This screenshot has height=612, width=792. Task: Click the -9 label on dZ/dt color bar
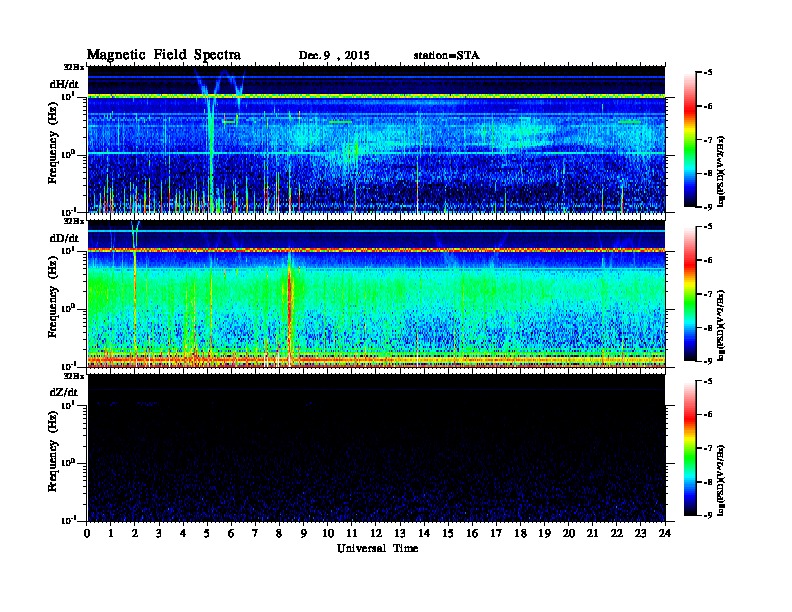(709, 516)
